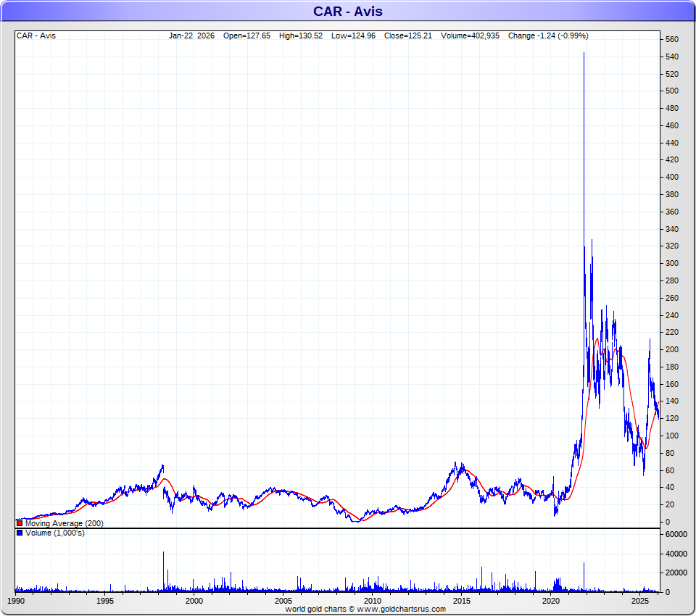
Task: Click the blue Volume legend swatch
Action: click(x=20, y=533)
